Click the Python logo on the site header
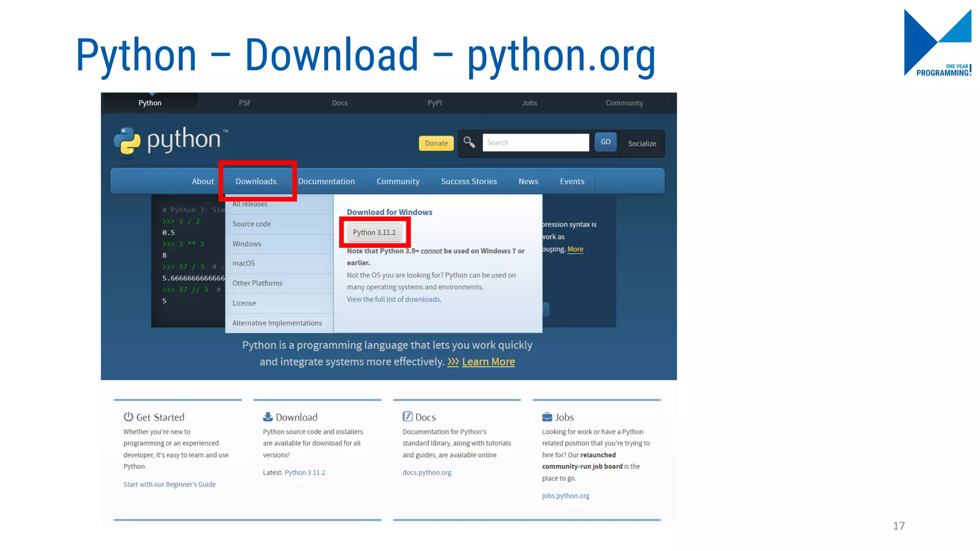Viewport: 980px width, 551px height. [x=170, y=141]
